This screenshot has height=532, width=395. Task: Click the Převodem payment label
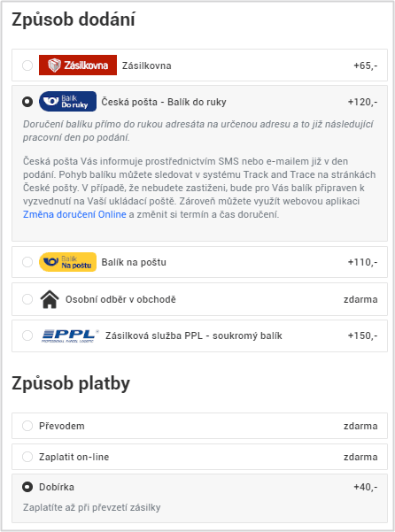point(62,426)
